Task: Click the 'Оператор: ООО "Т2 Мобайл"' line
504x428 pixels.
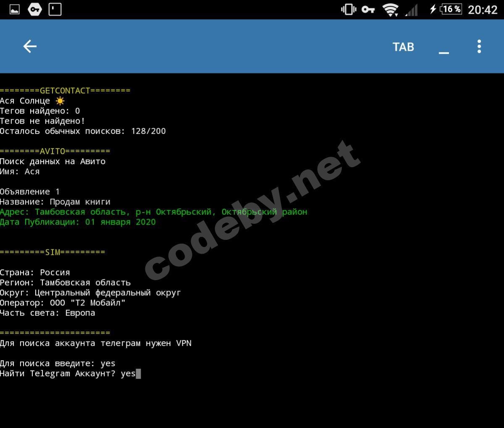Action: click(x=63, y=302)
